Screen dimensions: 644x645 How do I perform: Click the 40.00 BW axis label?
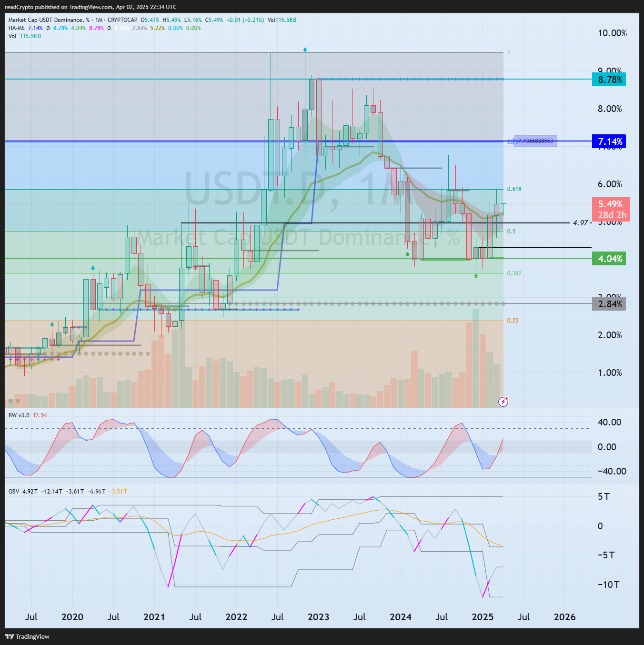coord(610,422)
